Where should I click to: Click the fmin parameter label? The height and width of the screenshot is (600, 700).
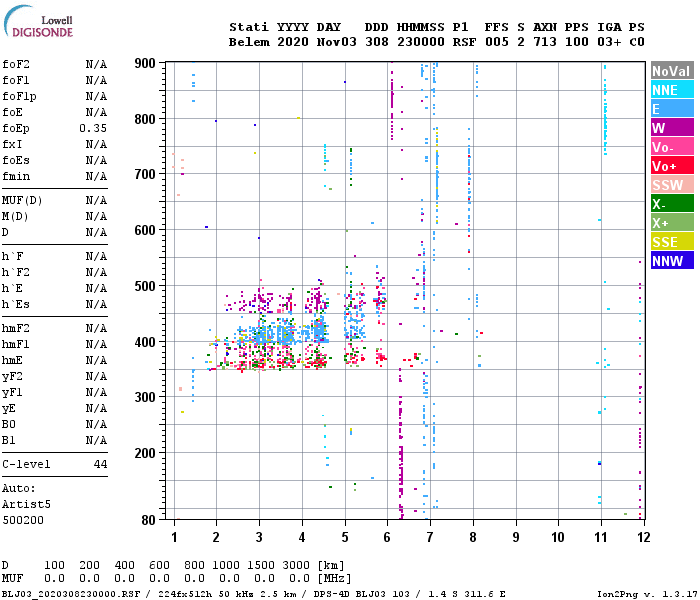[16, 177]
